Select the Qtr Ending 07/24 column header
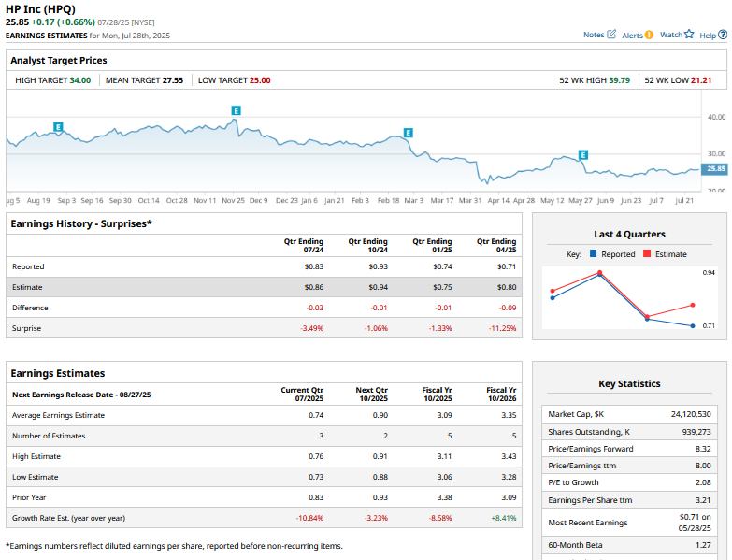732x560 pixels. click(304, 246)
